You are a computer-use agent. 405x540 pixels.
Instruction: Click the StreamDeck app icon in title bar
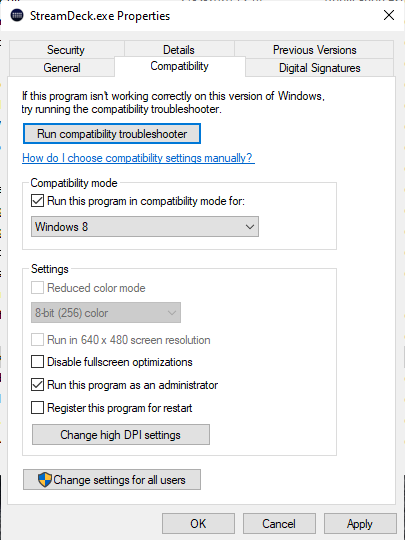point(17,15)
